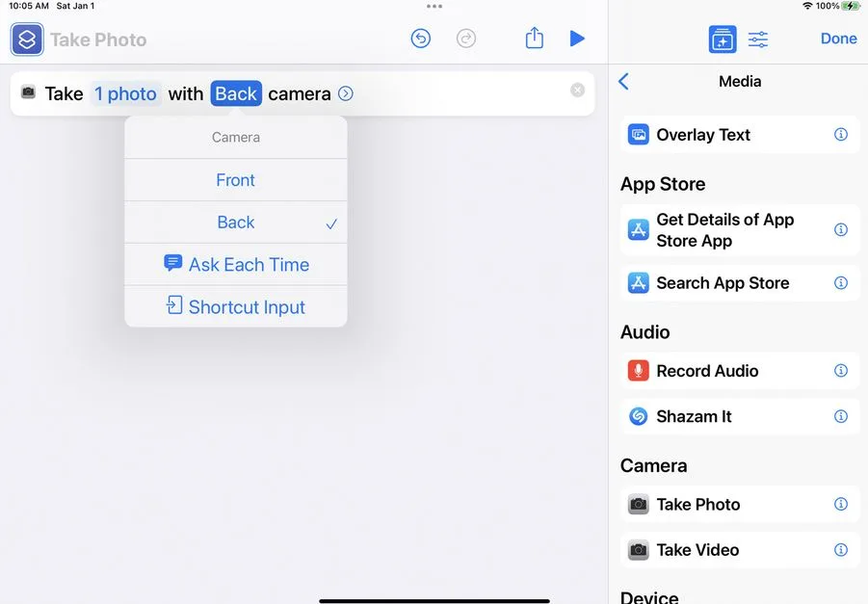
Task: Click the 'Camera' section heading in sidebar
Action: pyautogui.click(x=654, y=465)
